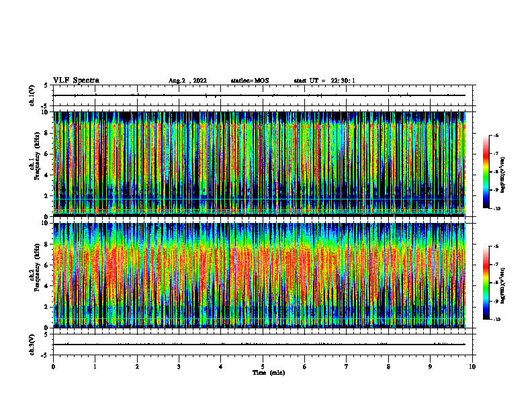
Task: Click tick "5" on the Time axis
Action: point(263,367)
